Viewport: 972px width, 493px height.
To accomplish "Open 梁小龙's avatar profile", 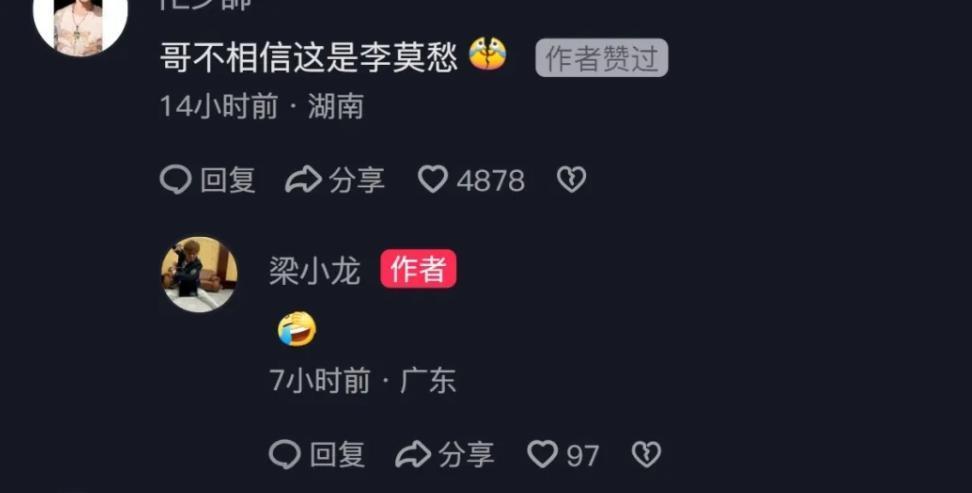I will coord(199,274).
